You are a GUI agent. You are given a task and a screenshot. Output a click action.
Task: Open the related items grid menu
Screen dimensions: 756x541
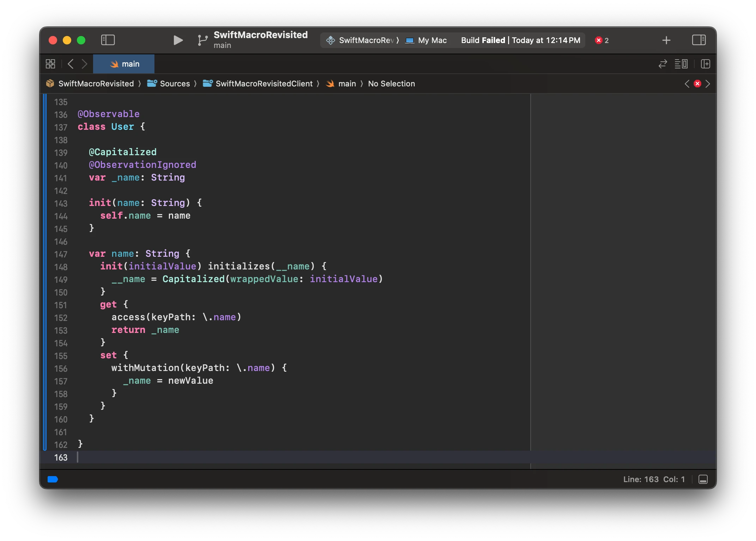50,64
